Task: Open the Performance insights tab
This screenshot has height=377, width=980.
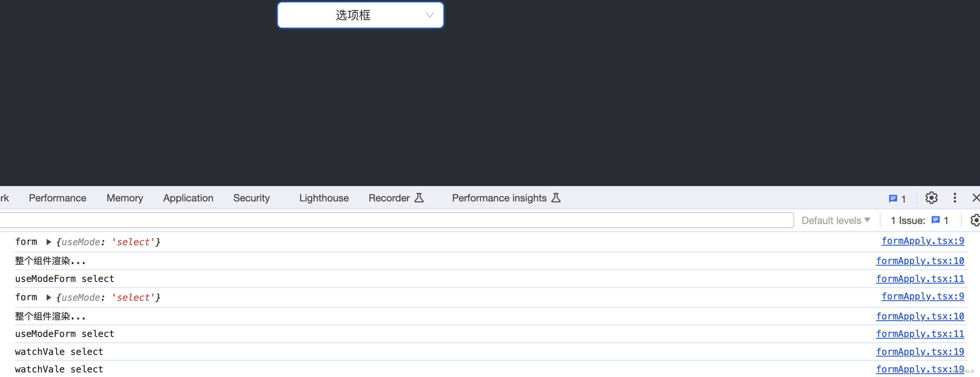Action: (506, 198)
